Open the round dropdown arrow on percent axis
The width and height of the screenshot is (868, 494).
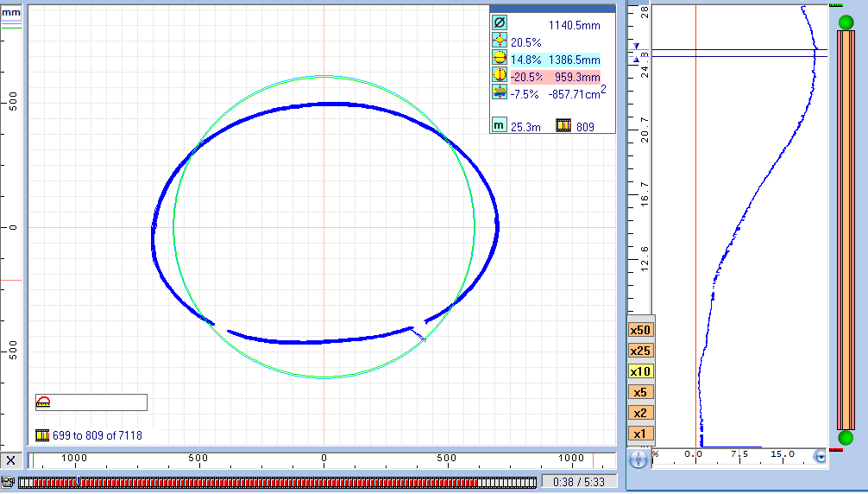point(821,457)
